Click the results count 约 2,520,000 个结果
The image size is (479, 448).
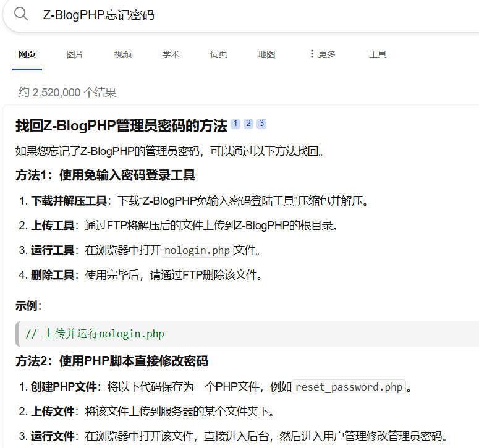point(67,92)
